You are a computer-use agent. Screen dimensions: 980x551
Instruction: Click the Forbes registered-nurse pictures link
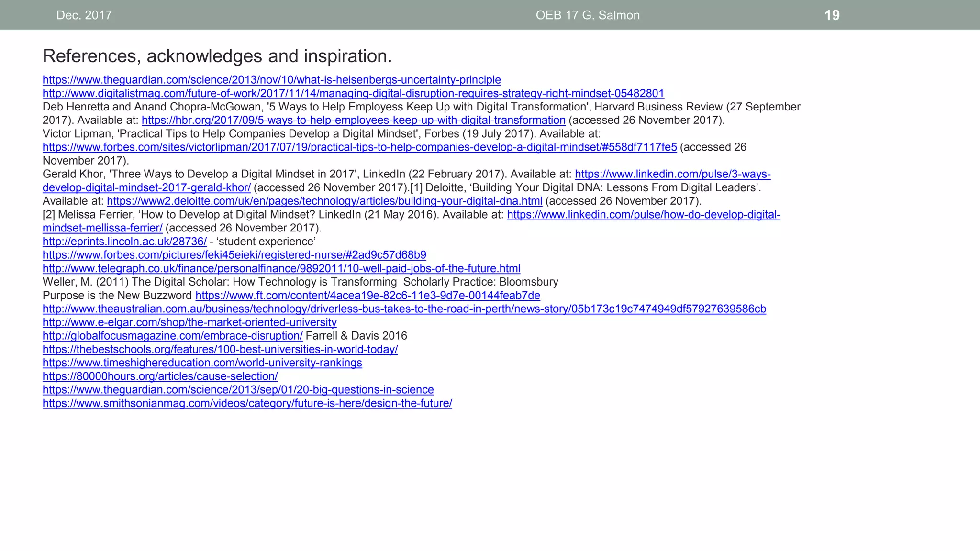click(234, 255)
